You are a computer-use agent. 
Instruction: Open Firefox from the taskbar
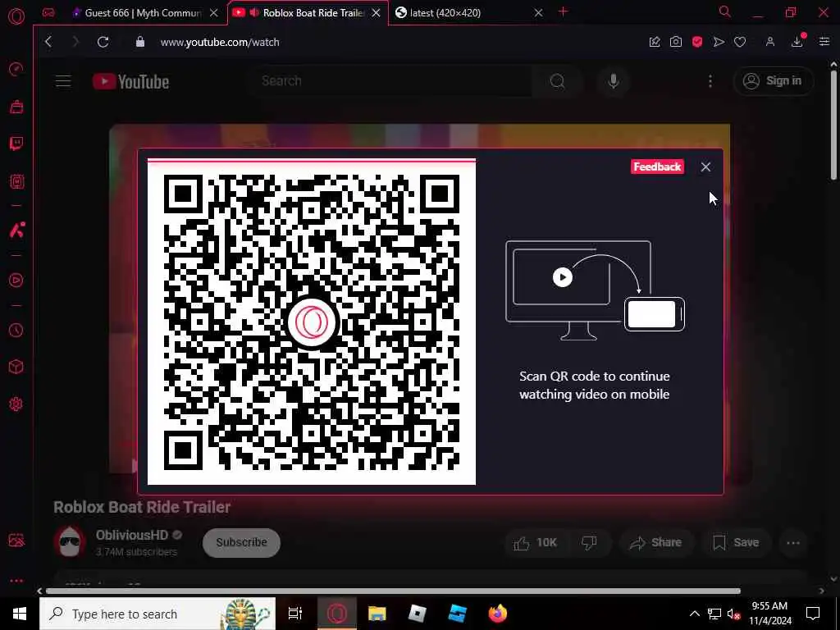[x=498, y=614]
